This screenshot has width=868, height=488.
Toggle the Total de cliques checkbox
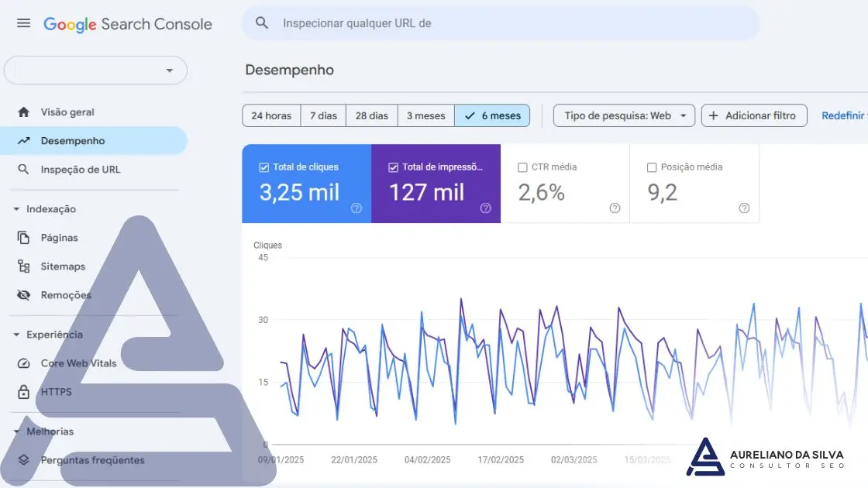(264, 167)
